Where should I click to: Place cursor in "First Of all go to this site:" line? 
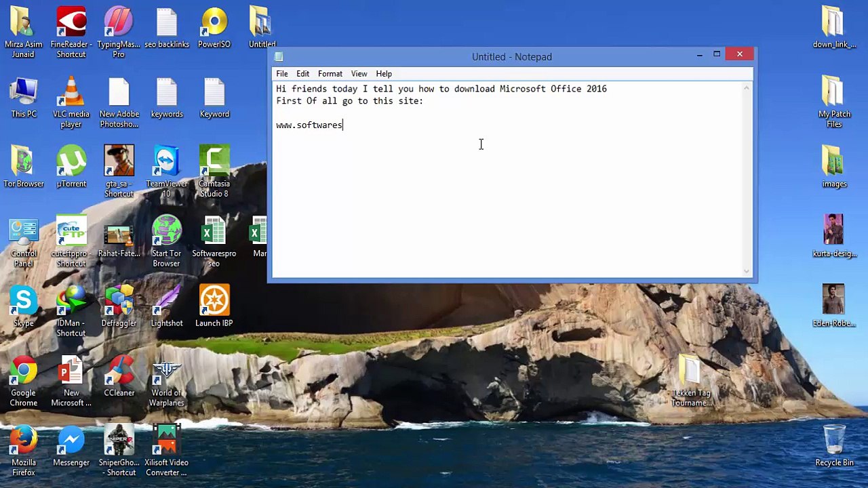click(x=349, y=101)
